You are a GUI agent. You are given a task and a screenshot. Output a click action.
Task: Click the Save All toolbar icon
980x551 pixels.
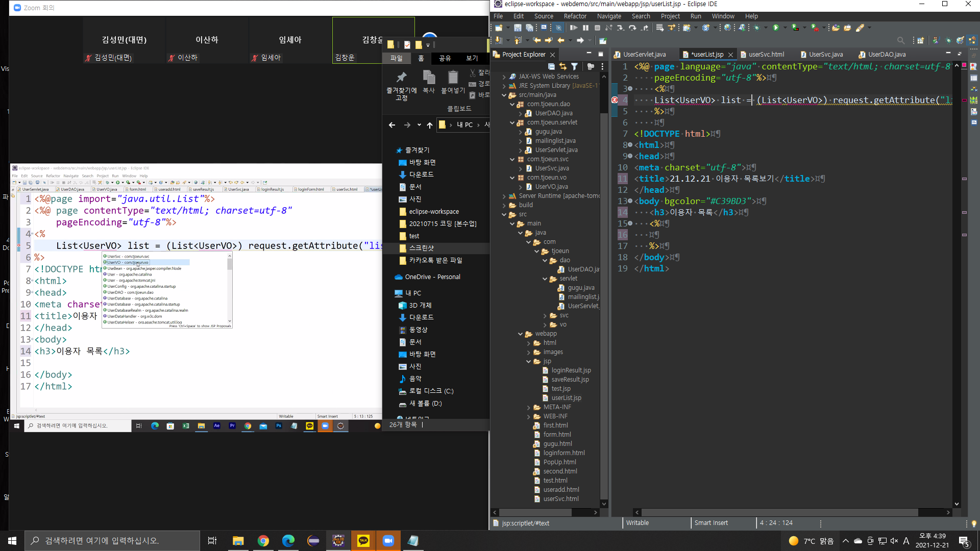tap(529, 28)
